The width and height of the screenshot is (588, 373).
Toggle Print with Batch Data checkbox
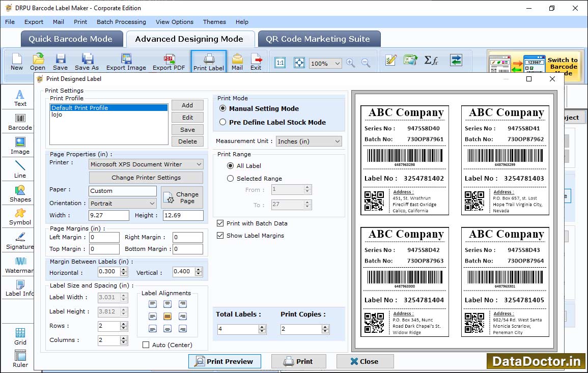click(220, 223)
